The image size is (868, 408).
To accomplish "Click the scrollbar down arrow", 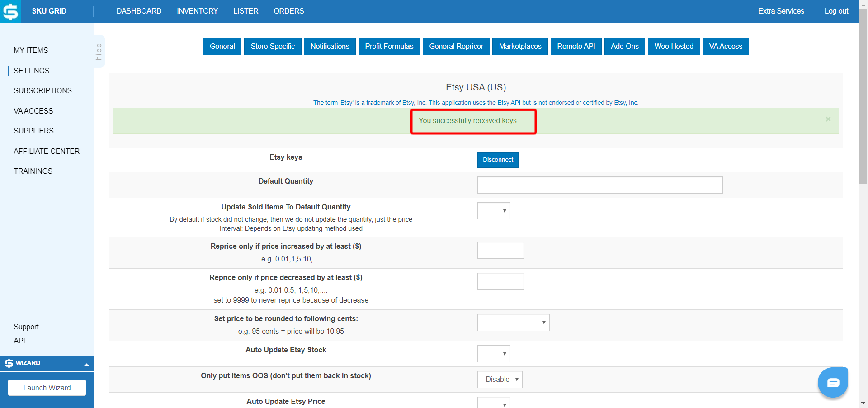I will pos(863,403).
